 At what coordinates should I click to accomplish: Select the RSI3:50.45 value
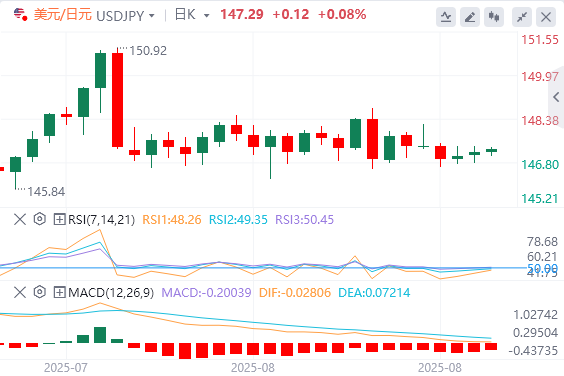coord(304,219)
